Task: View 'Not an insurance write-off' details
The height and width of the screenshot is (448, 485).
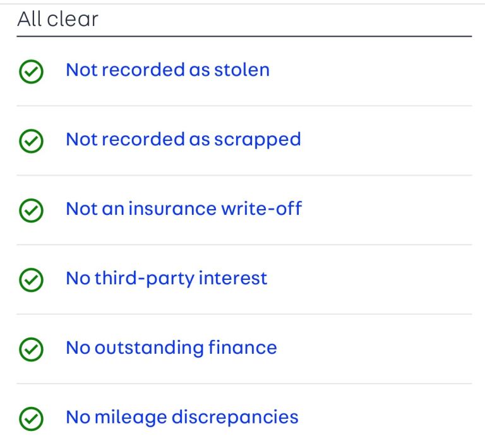Action: tap(184, 209)
